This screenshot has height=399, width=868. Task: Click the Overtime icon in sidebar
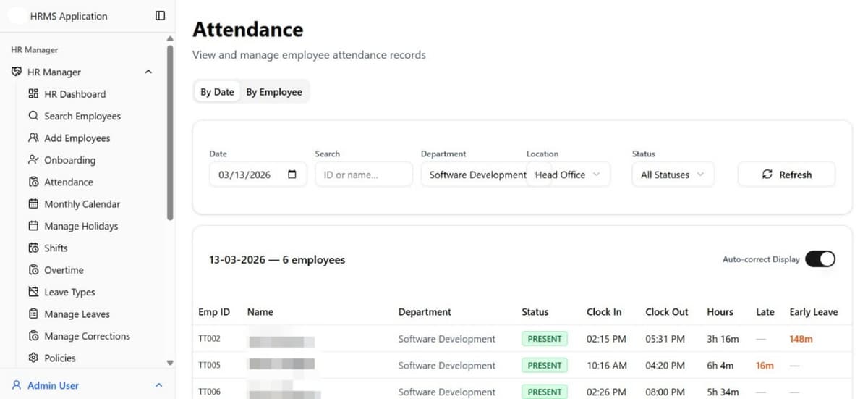[33, 270]
